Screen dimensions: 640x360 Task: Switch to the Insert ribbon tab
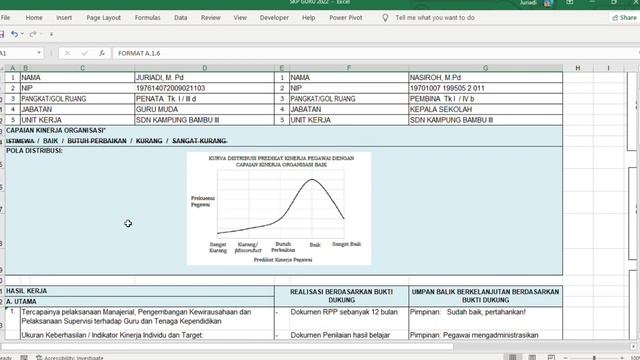64,18
